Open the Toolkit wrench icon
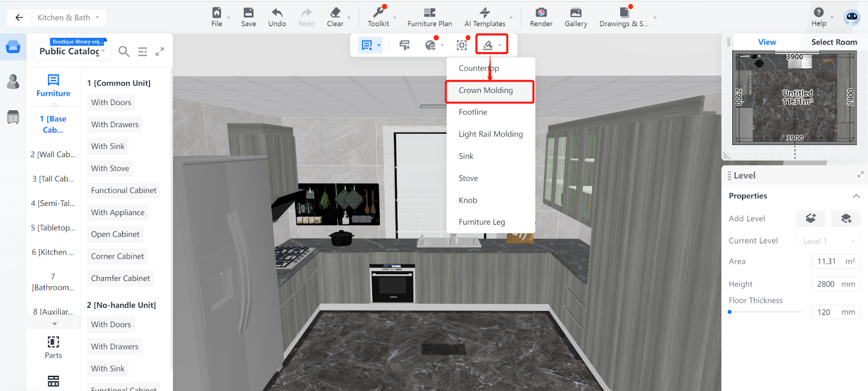Viewport: 868px width, 391px height. (x=378, y=13)
